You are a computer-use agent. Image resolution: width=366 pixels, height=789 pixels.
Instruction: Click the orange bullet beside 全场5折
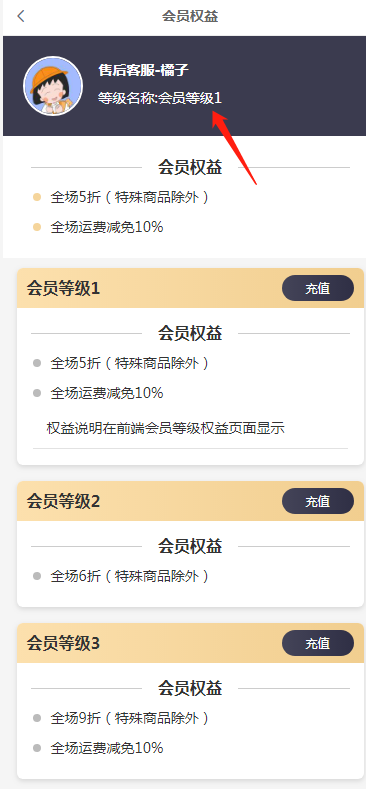pyautogui.click(x=37, y=197)
